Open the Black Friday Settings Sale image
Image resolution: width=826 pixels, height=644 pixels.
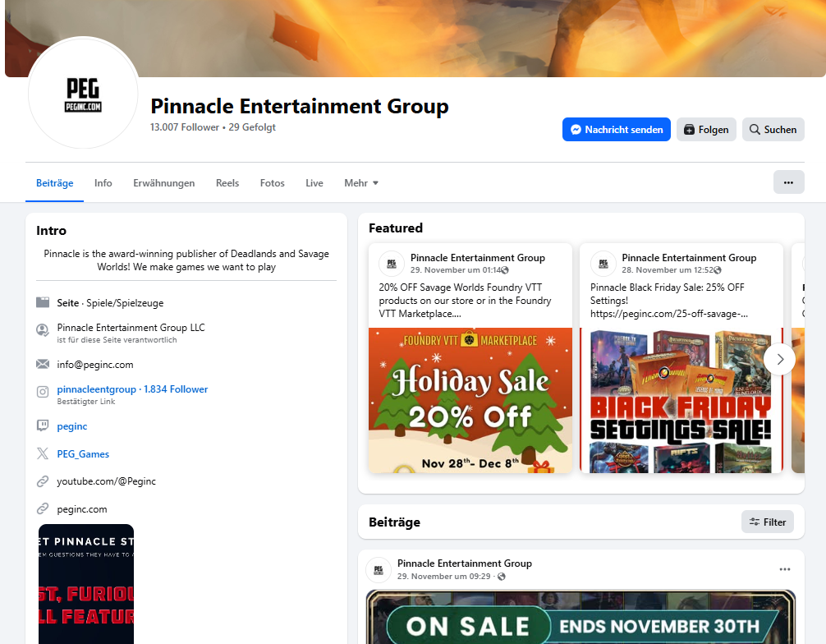681,400
